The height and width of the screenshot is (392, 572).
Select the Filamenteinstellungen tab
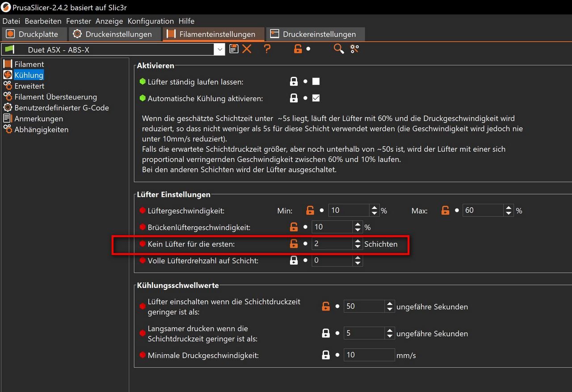213,34
